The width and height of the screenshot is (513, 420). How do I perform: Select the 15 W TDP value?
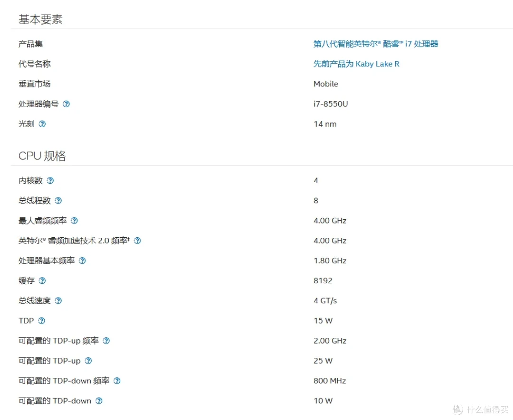(x=323, y=321)
